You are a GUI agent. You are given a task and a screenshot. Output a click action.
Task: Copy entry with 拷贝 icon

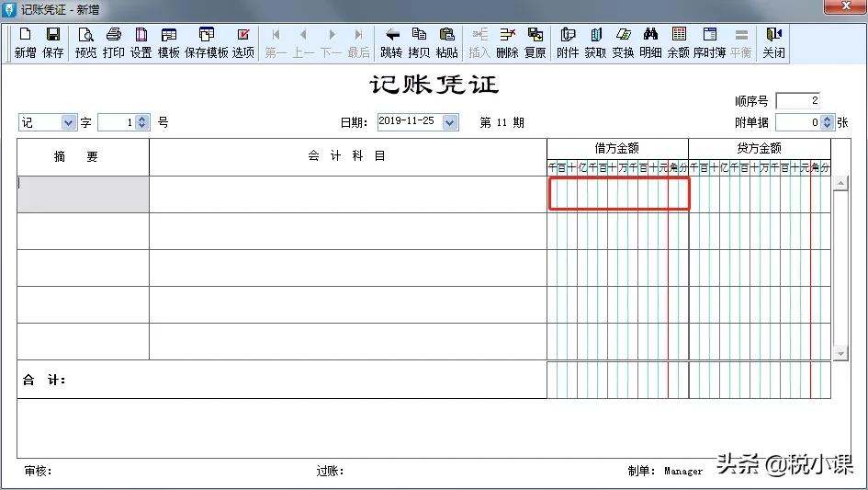click(419, 42)
